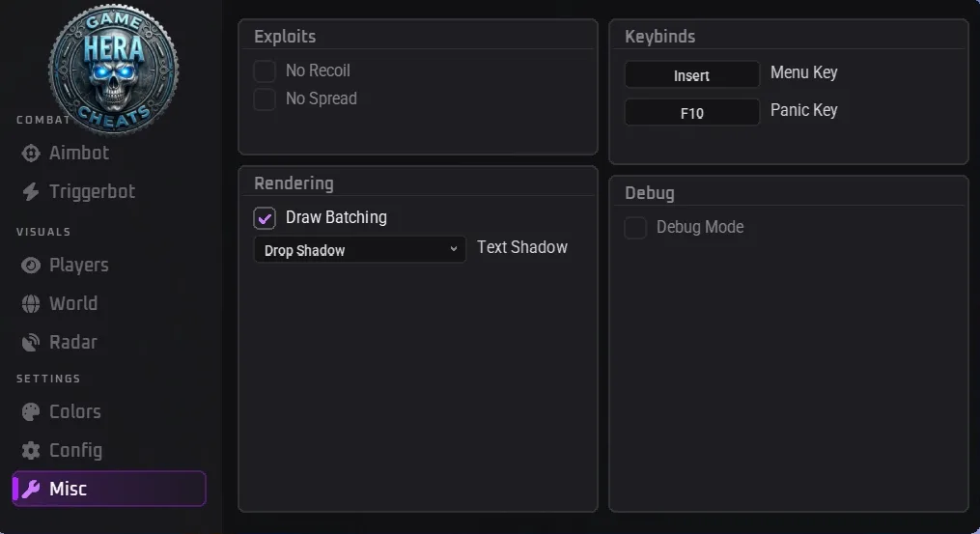980x534 pixels.
Task: Switch to the Players section label
Action: click(79, 266)
